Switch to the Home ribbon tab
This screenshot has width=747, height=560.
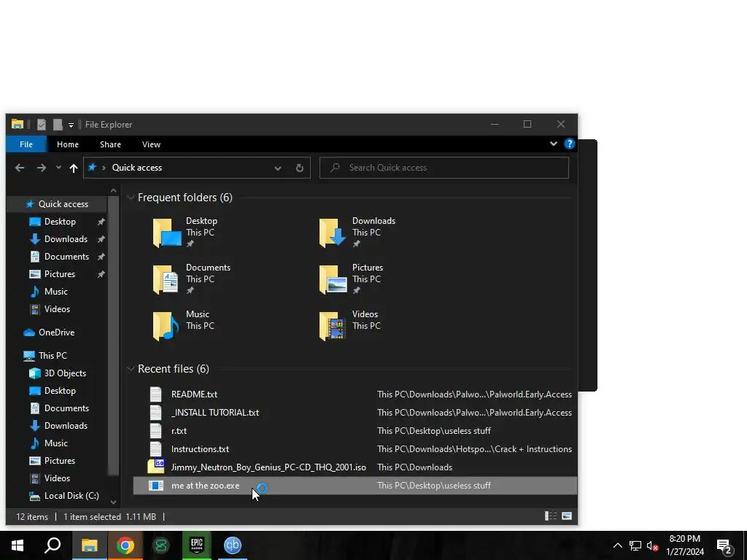click(68, 144)
